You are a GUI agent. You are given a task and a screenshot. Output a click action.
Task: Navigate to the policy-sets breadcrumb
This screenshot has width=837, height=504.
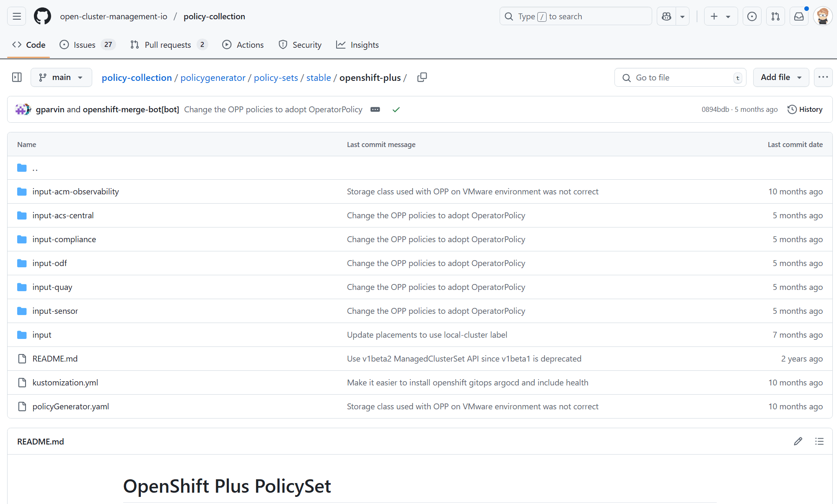click(276, 78)
